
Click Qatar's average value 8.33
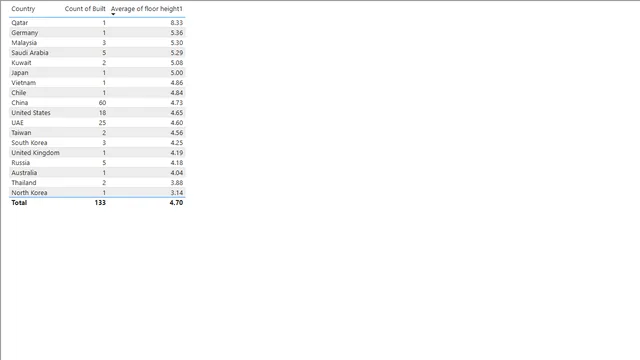click(177, 22)
